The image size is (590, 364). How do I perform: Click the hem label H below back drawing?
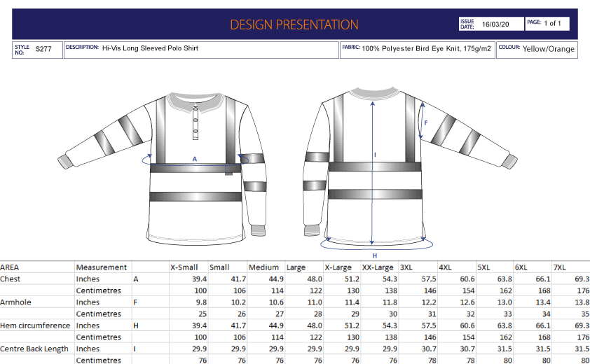375,255
